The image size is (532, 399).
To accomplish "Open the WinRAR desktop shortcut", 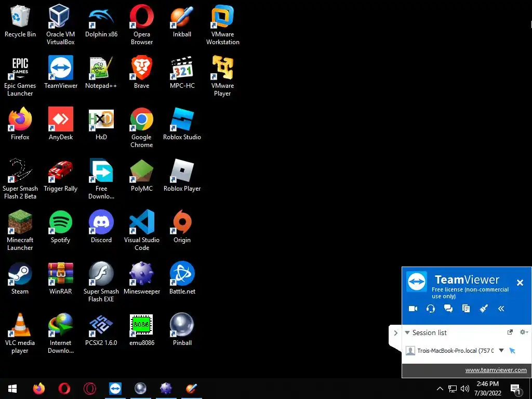I will (x=61, y=278).
